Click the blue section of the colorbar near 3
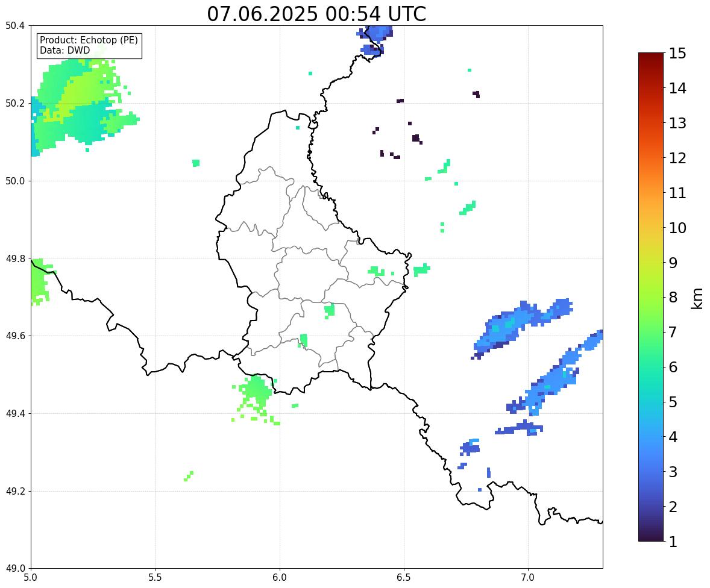 (651, 472)
